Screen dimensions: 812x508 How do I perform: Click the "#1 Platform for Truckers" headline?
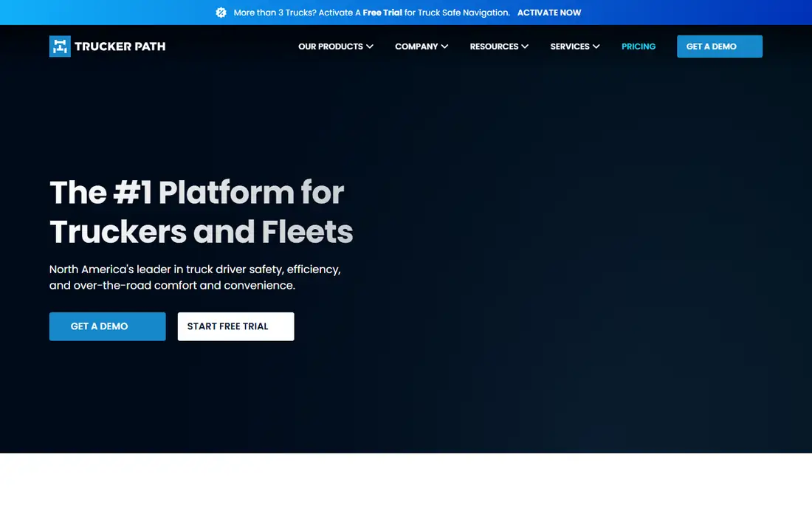pyautogui.click(x=201, y=212)
